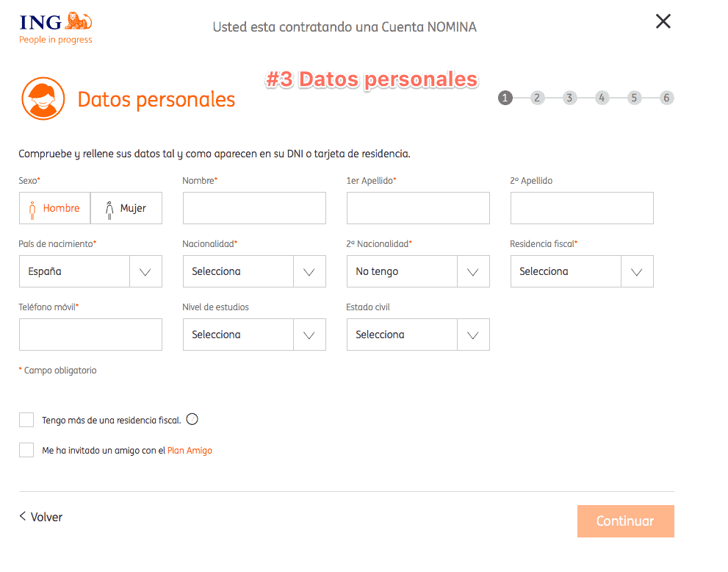Go to step 2 in progress indicator
This screenshot has height=572, width=728.
point(537,98)
